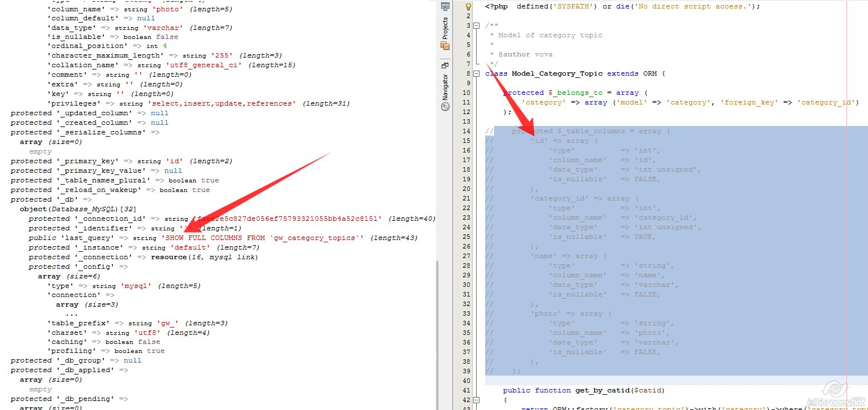This screenshot has width=868, height=410.
Task: Click the "$_belongs_to" variable
Action: [x=575, y=93]
